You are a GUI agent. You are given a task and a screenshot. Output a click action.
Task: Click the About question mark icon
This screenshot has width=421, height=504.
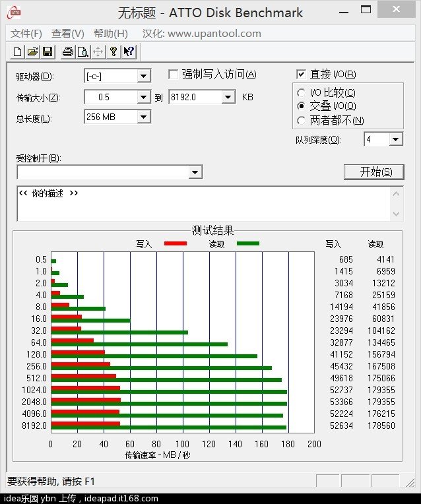click(x=113, y=51)
